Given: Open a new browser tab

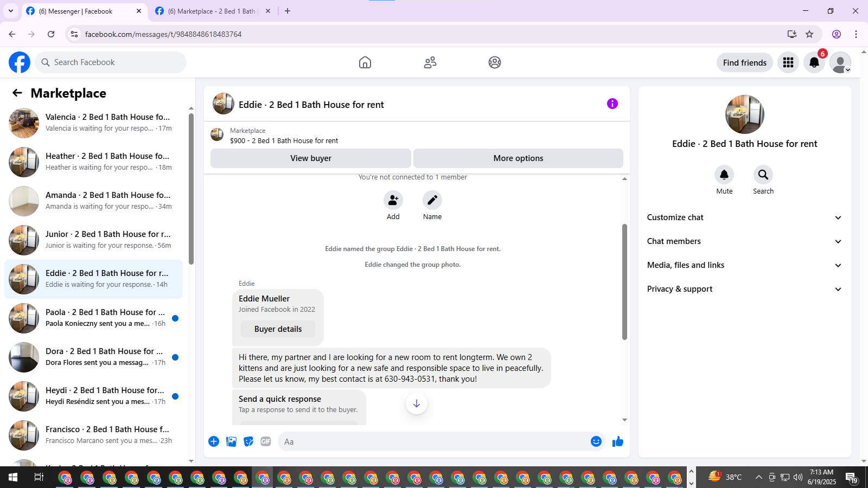Looking at the screenshot, I should [x=288, y=11].
